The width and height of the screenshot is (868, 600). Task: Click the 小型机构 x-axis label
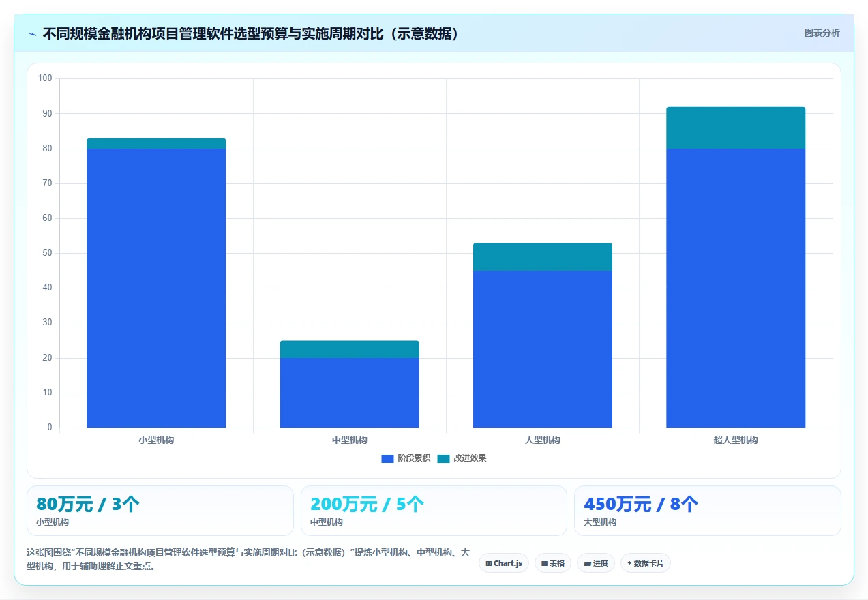click(x=156, y=440)
